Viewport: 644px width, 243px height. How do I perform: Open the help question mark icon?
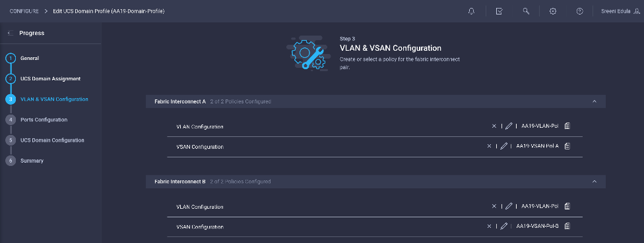pos(579,11)
